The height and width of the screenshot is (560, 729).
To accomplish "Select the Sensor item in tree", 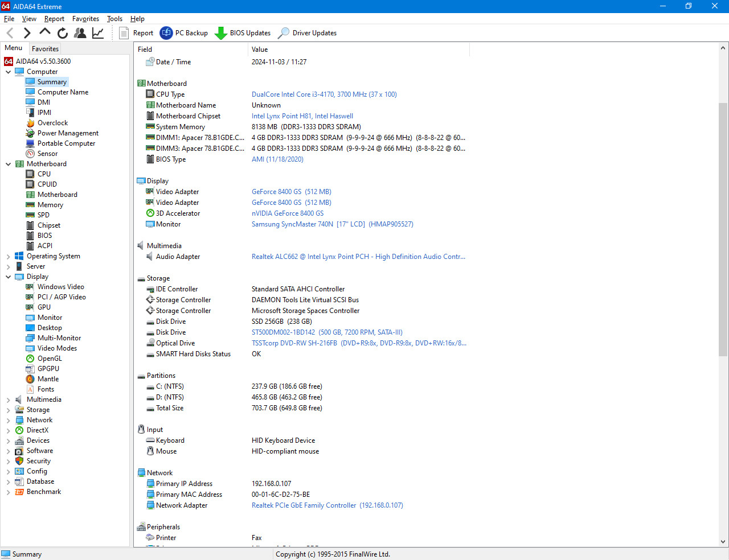I will click(47, 154).
